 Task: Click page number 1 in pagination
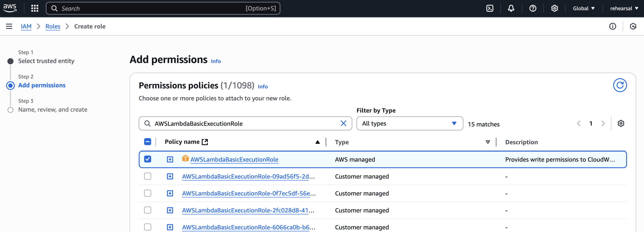(591, 124)
